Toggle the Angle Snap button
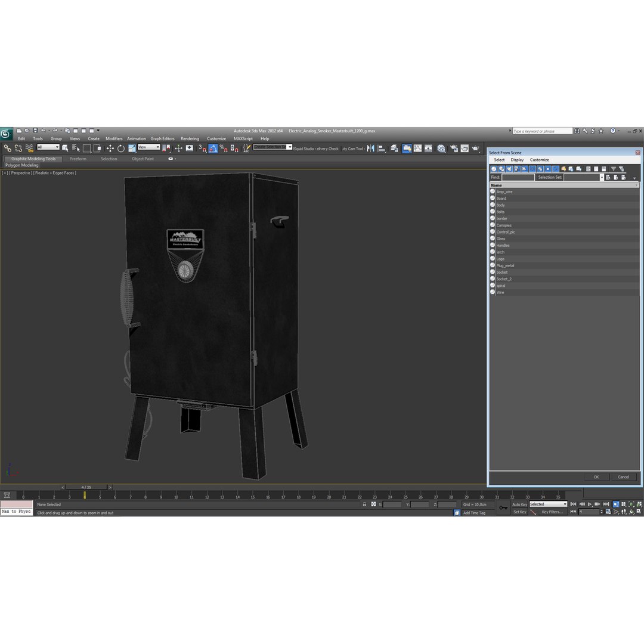 click(x=213, y=148)
